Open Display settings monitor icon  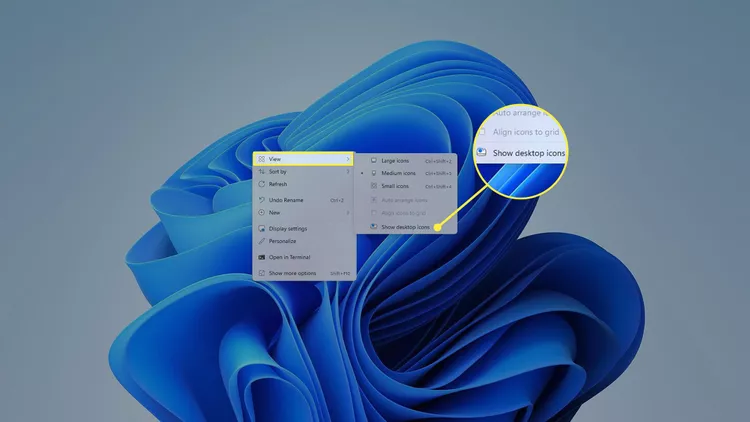[262, 229]
